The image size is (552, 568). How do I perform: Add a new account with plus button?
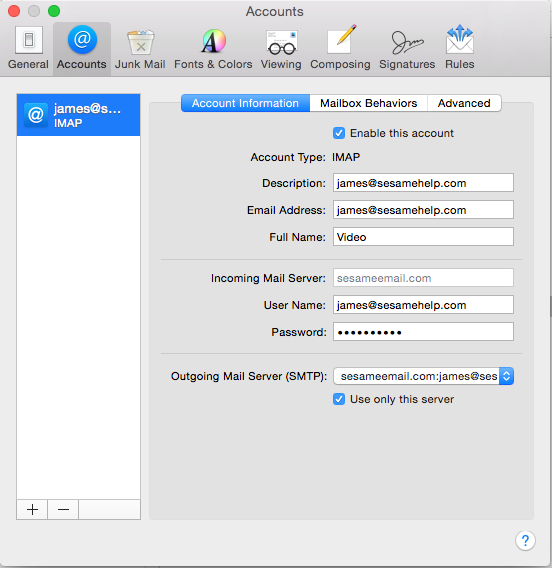[32, 509]
